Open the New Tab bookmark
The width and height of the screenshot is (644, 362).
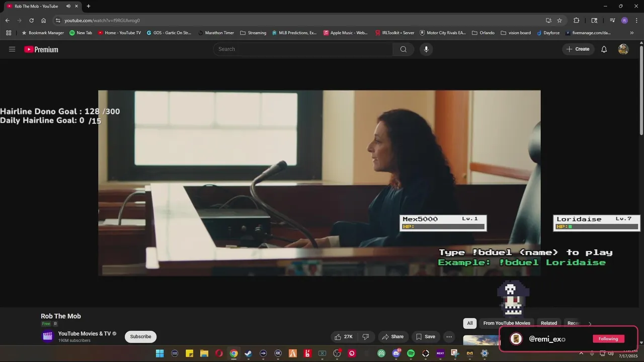[x=80, y=33]
